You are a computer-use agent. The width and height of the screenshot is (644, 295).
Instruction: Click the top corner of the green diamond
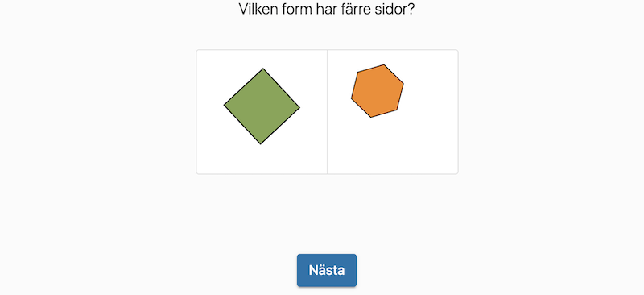pos(263,69)
